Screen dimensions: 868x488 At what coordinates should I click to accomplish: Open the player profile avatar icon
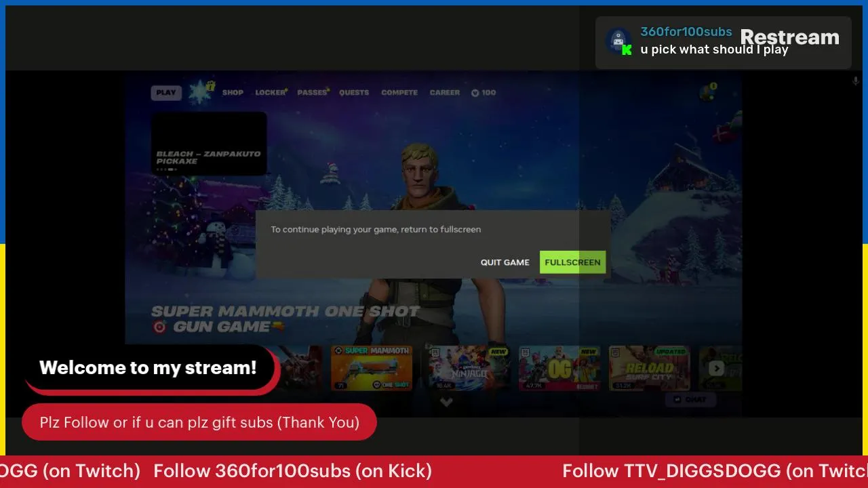pyautogui.click(x=709, y=92)
